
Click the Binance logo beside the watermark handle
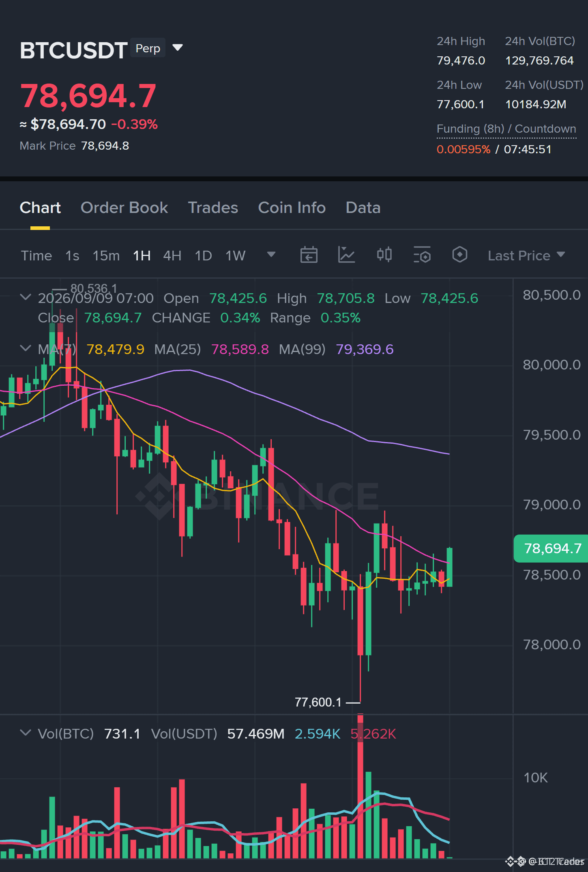coord(515,861)
